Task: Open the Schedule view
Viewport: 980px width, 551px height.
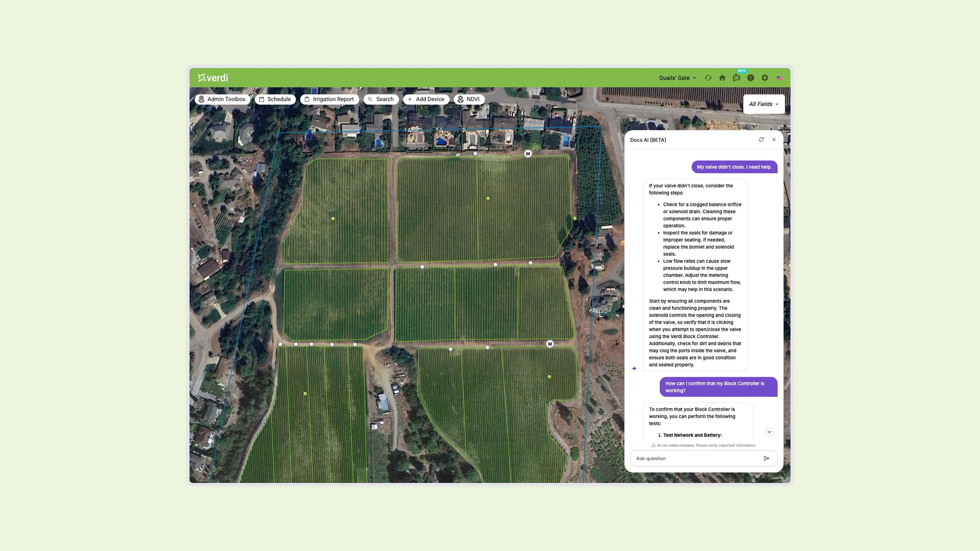Action: (x=275, y=99)
